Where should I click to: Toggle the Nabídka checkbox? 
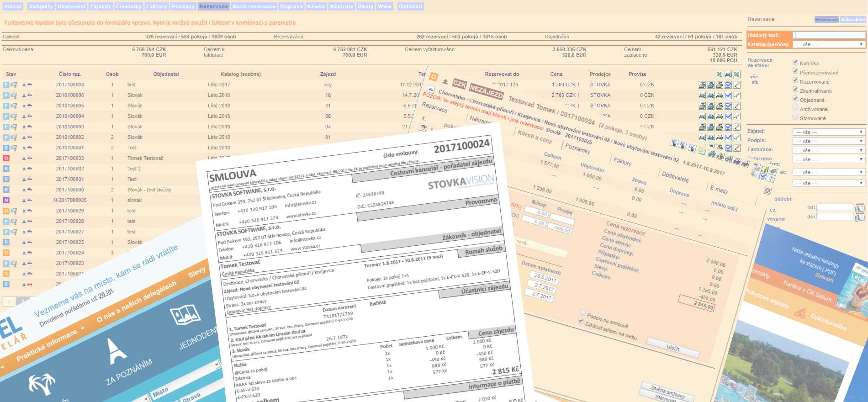click(x=795, y=63)
